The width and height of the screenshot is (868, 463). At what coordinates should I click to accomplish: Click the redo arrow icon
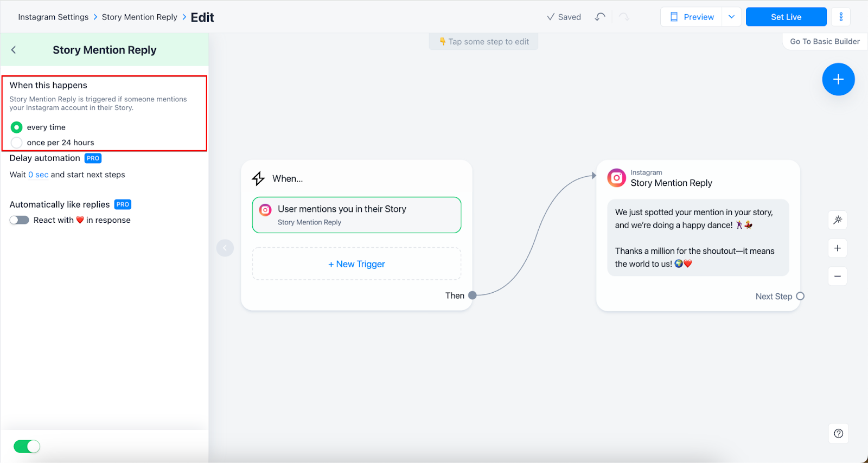tap(624, 17)
